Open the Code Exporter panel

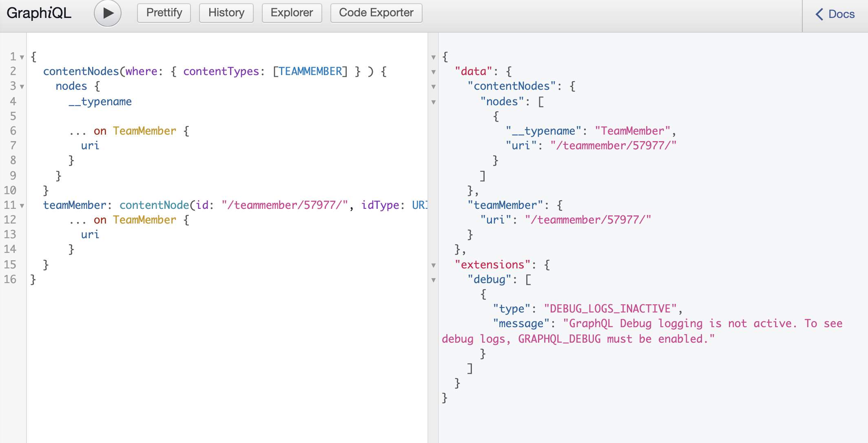click(x=376, y=13)
